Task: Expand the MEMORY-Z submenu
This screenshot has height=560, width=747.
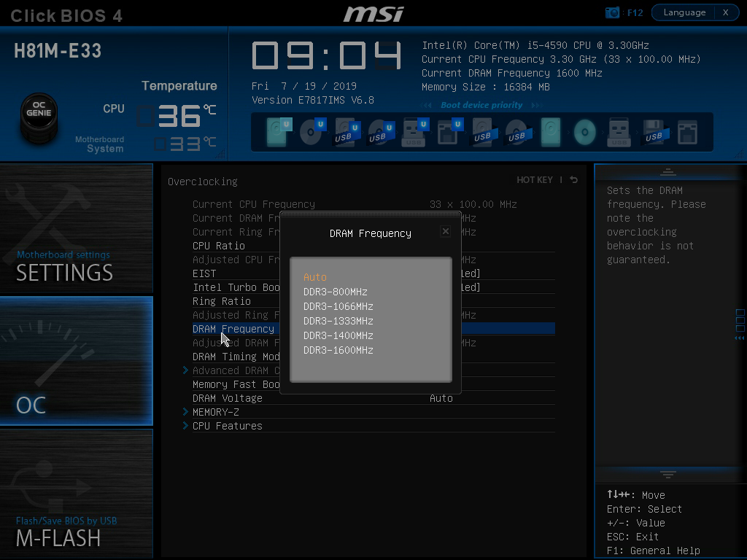Action: (x=215, y=412)
